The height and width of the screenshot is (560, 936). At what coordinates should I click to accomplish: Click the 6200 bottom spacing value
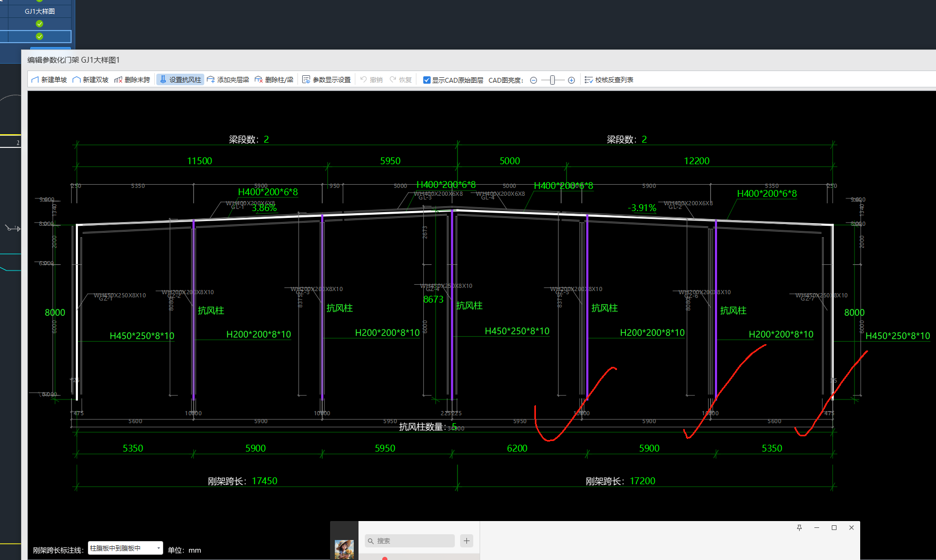pyautogui.click(x=517, y=448)
